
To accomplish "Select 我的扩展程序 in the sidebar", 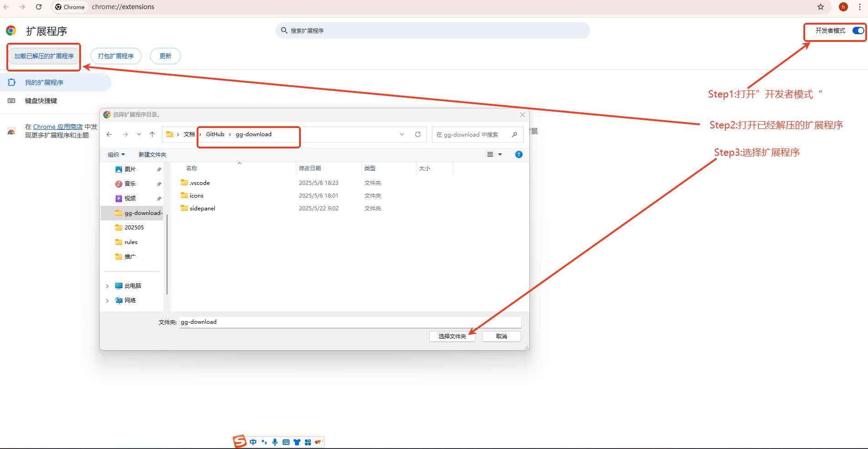I will 44,82.
